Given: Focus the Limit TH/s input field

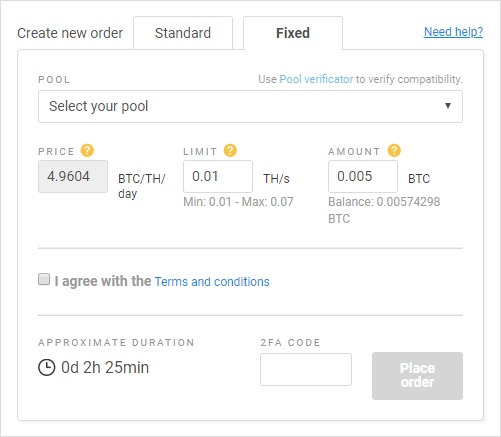Looking at the screenshot, I should [x=218, y=176].
